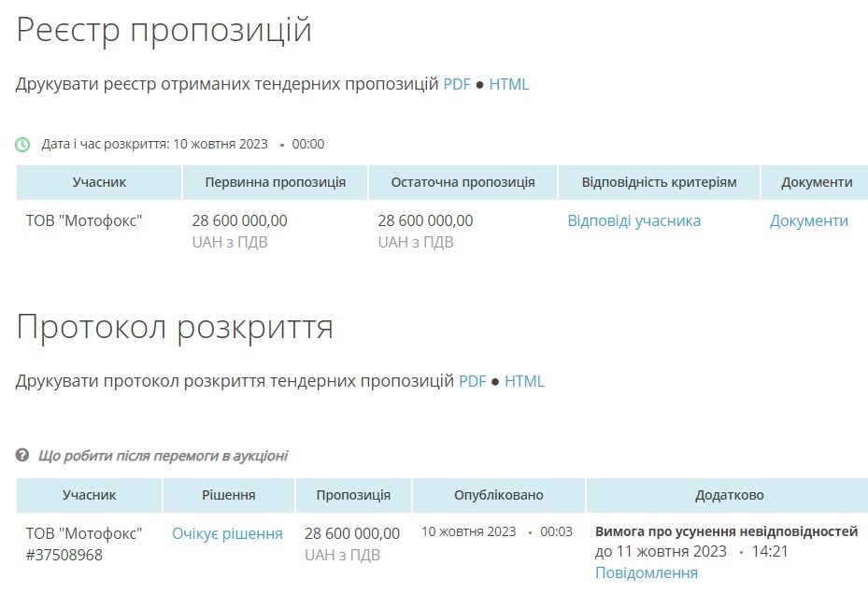
Task: Click 'Вимога про усунення невідповідностей' text
Action: [726, 531]
